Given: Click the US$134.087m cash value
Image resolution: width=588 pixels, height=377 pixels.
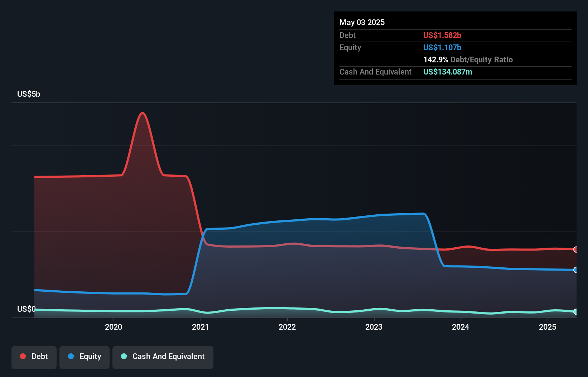Looking at the screenshot, I should 448,72.
